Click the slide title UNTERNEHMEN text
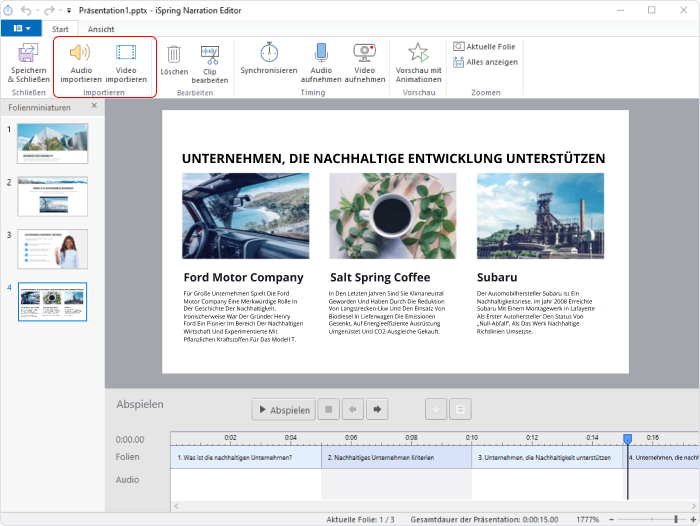 click(393, 159)
